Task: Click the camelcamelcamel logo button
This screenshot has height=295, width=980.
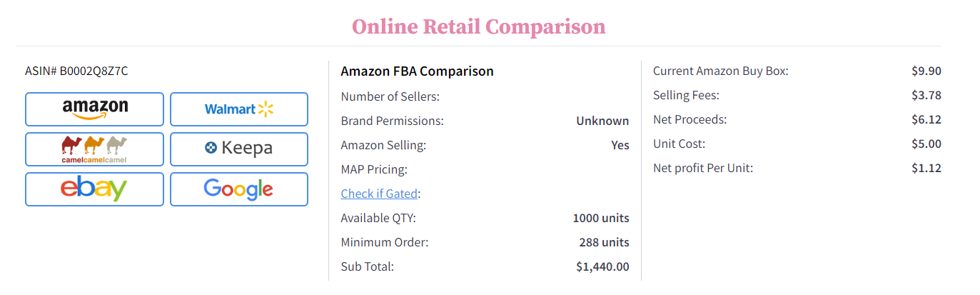Action: pyautogui.click(x=95, y=149)
